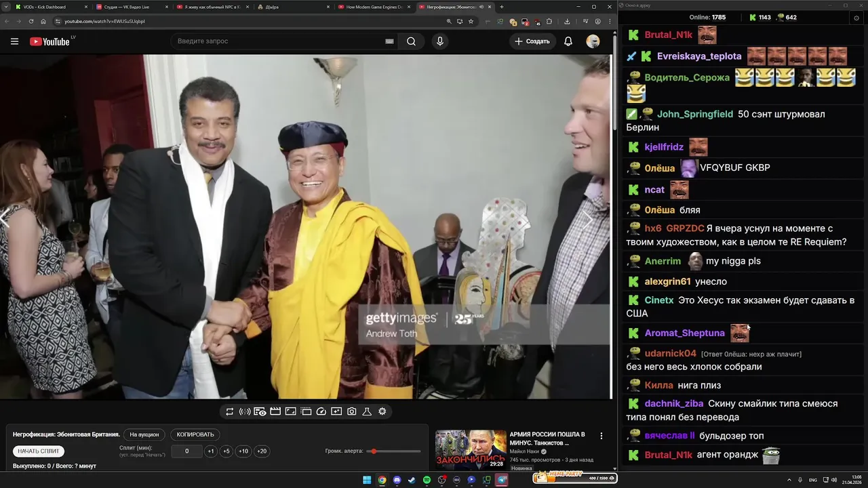The height and width of the screenshot is (488, 868).
Task: Add +5 minutes to split
Action: point(226,451)
